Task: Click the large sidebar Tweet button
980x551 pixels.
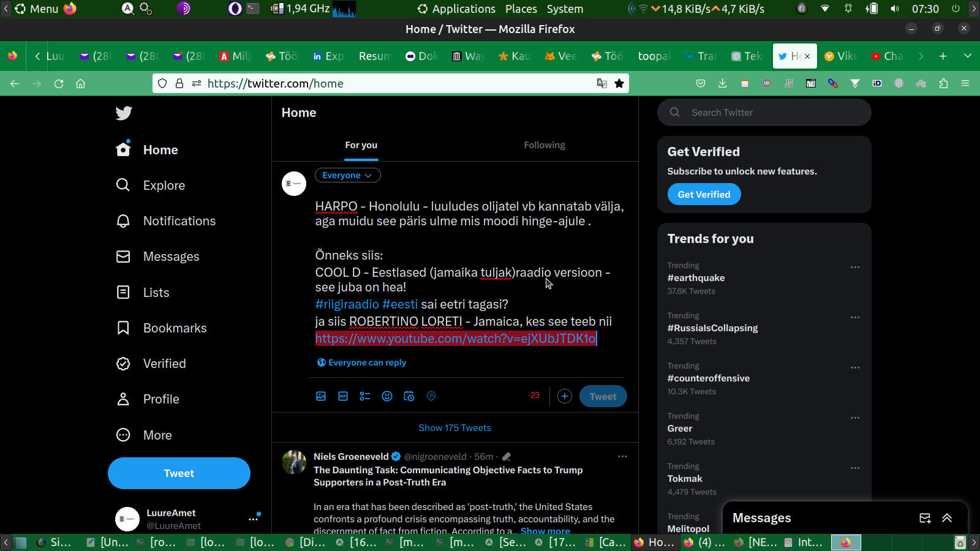Action: click(x=179, y=473)
